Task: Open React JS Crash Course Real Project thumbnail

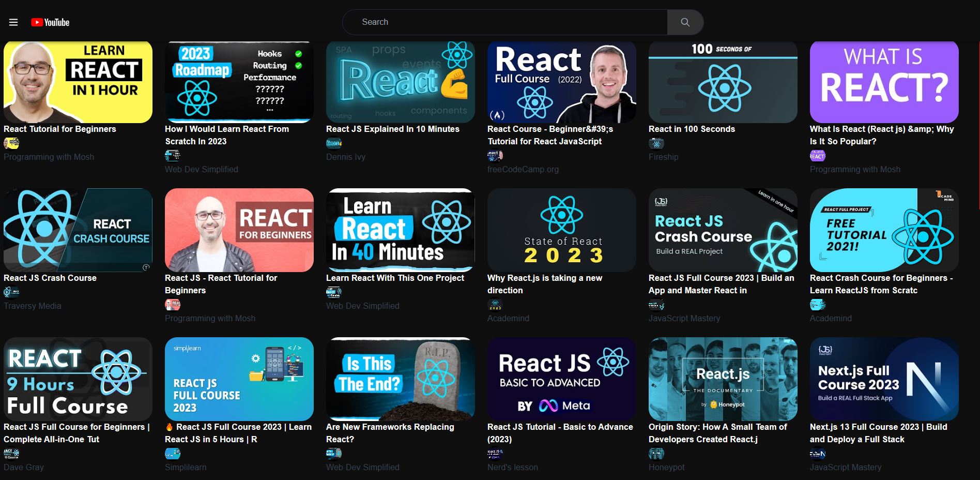Action: point(723,230)
